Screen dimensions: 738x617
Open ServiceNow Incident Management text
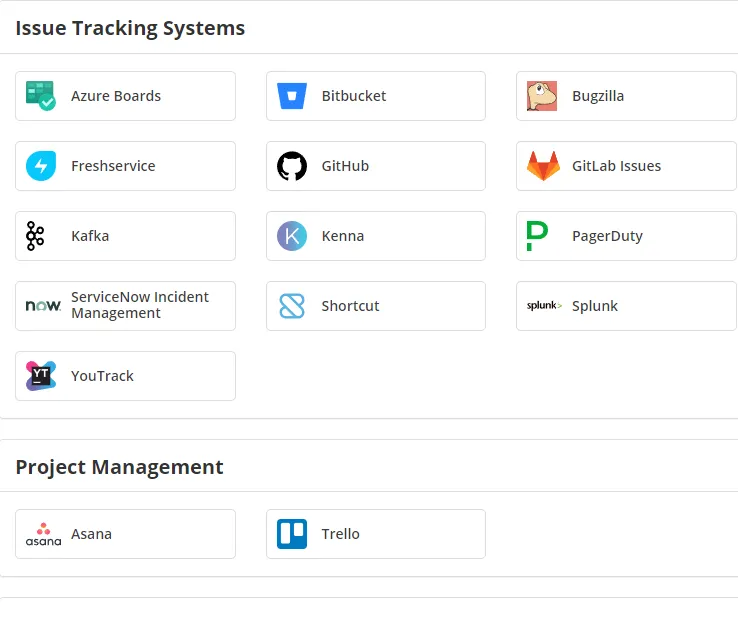[x=140, y=305]
